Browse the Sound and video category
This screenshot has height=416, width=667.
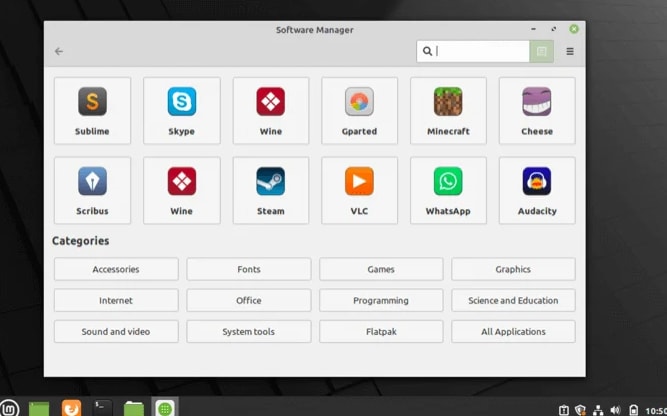tap(116, 331)
